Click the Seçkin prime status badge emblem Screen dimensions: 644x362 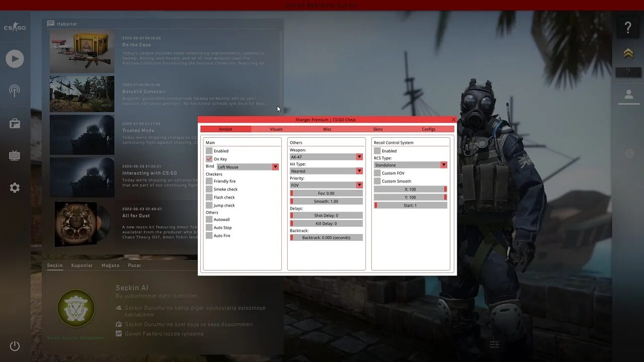tap(76, 309)
